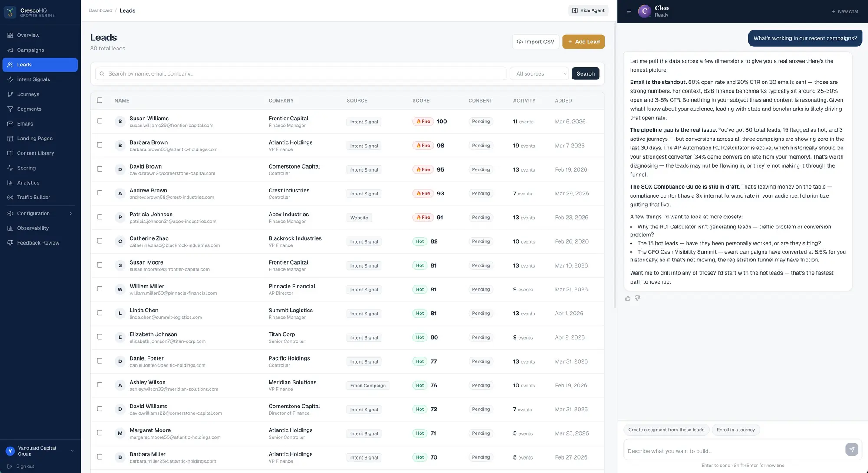This screenshot has height=473, width=868.
Task: Open lead Elizabeth Johnson
Action: pos(153,334)
